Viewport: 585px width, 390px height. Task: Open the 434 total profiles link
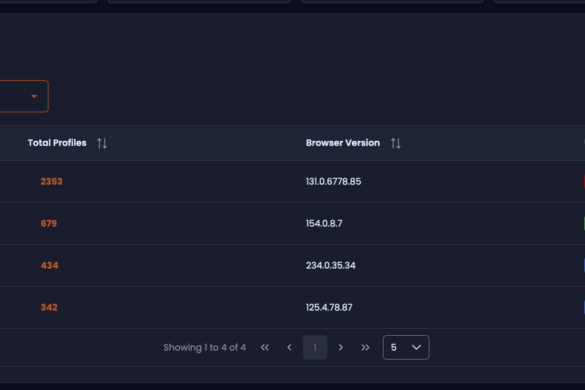tap(49, 265)
